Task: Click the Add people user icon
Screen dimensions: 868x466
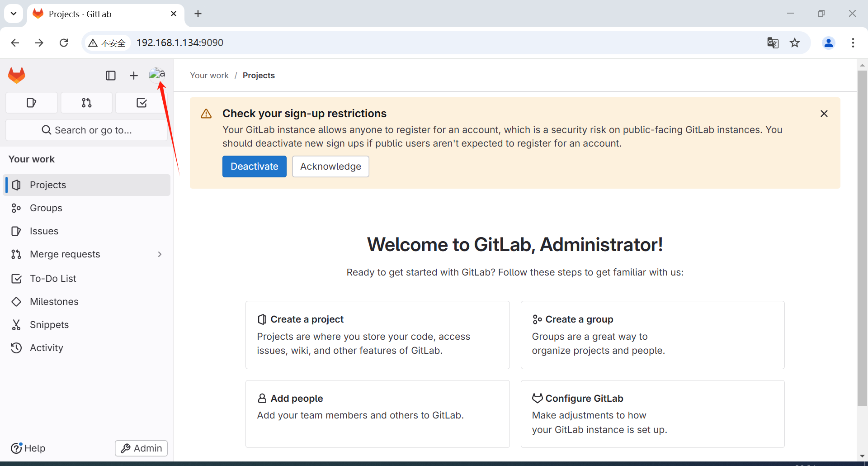Action: pos(262,398)
